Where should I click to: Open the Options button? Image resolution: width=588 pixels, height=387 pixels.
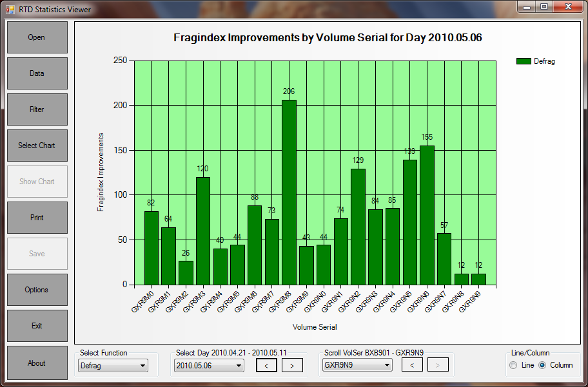tap(37, 290)
